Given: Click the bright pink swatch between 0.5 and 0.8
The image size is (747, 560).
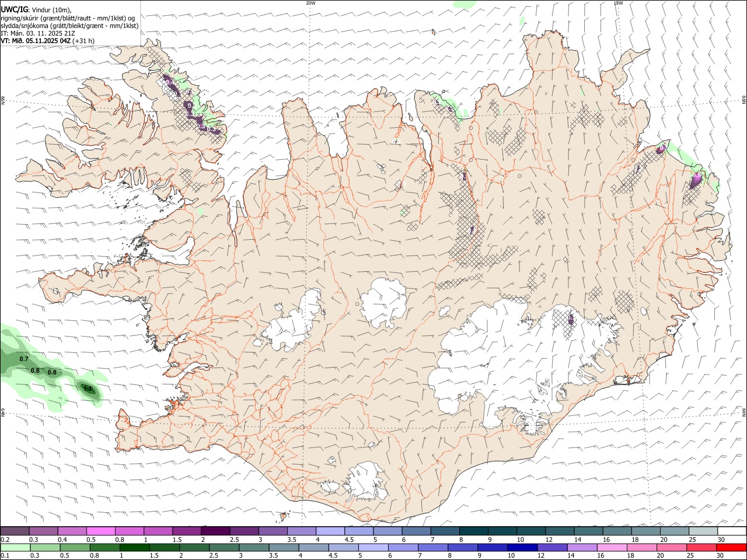Looking at the screenshot, I should click(101, 531).
